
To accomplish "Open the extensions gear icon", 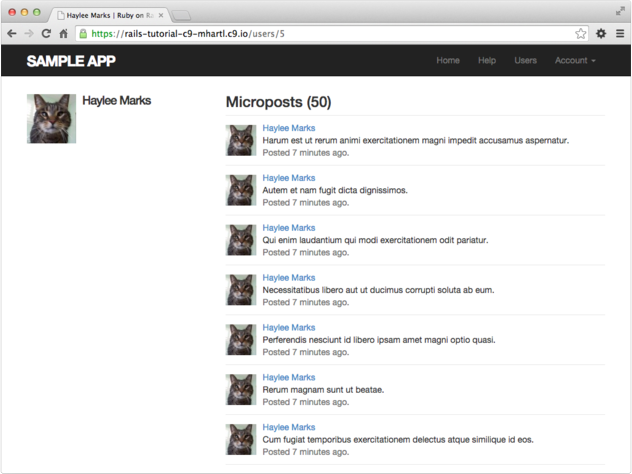I will [x=601, y=33].
